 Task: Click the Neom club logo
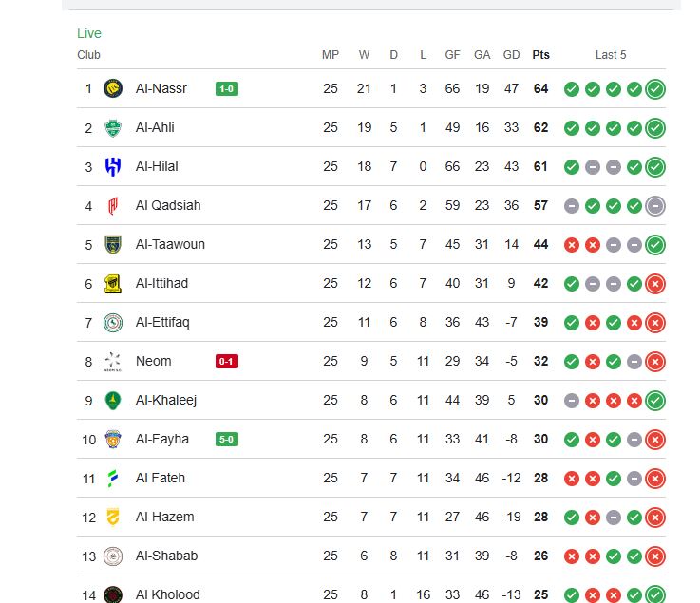pos(113,361)
